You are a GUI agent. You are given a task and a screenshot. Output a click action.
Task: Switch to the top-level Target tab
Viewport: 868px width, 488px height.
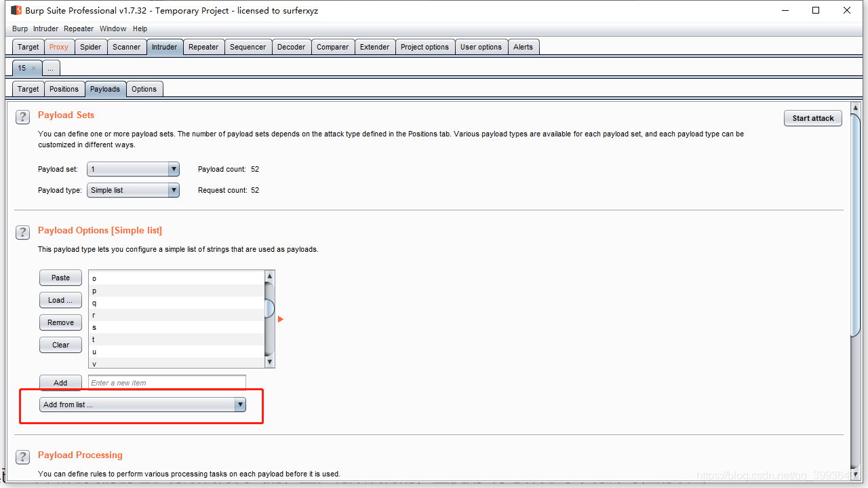tap(28, 47)
